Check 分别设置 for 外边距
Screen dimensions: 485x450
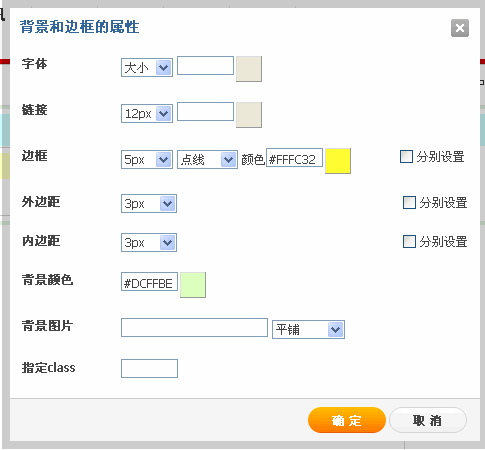coord(409,202)
